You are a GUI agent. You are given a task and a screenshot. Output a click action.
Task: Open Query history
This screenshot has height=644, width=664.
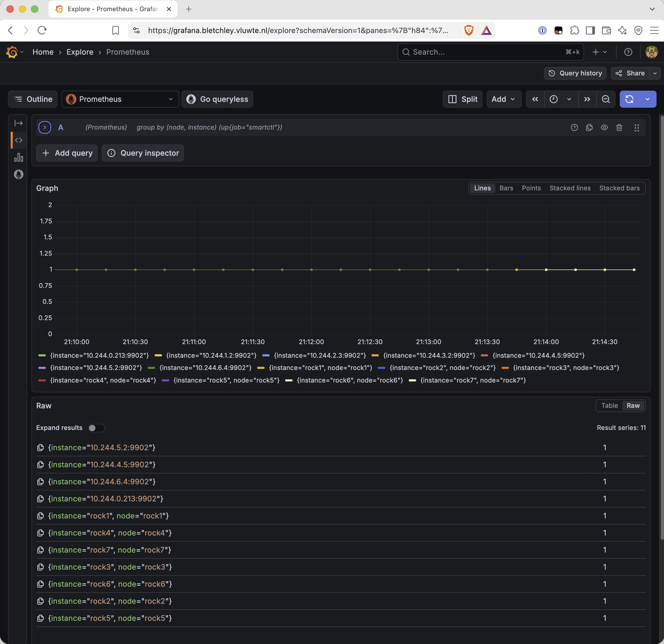(575, 73)
